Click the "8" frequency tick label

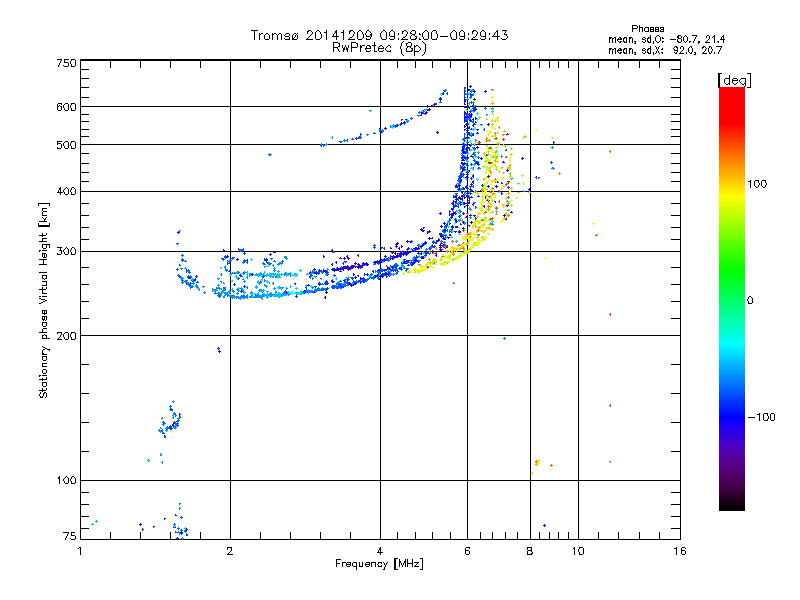(x=530, y=551)
